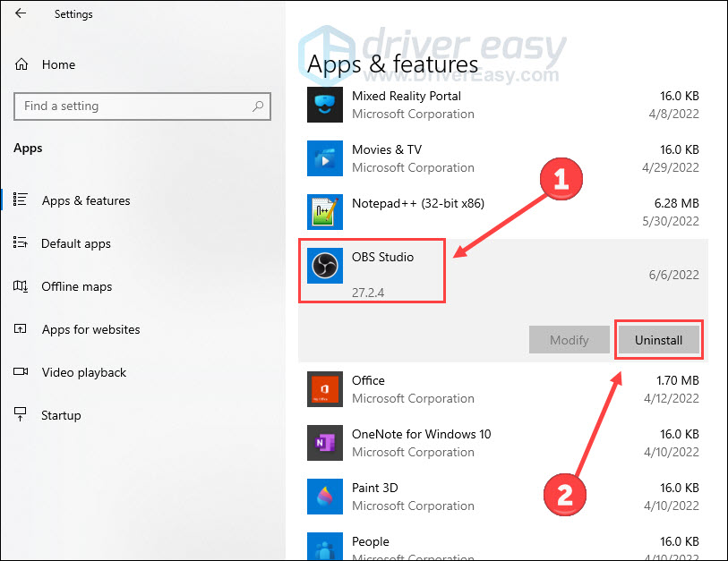Click the Apps & features page heading

[392, 64]
